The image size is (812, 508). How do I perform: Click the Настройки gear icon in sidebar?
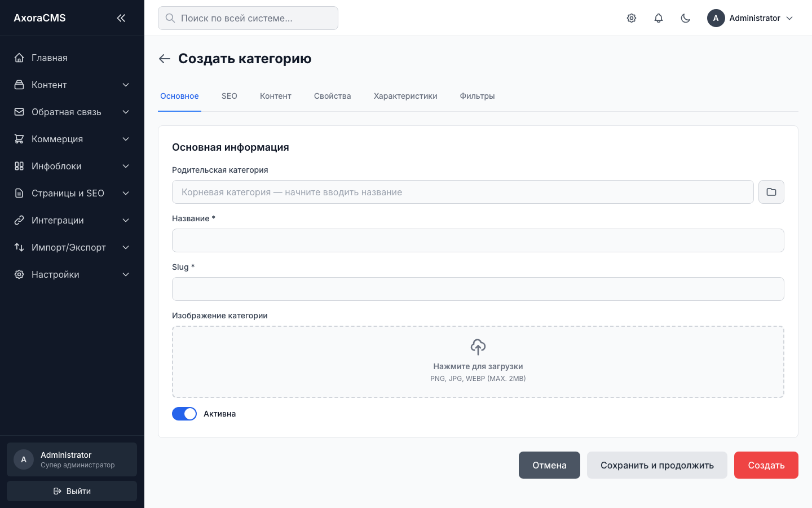tap(19, 274)
